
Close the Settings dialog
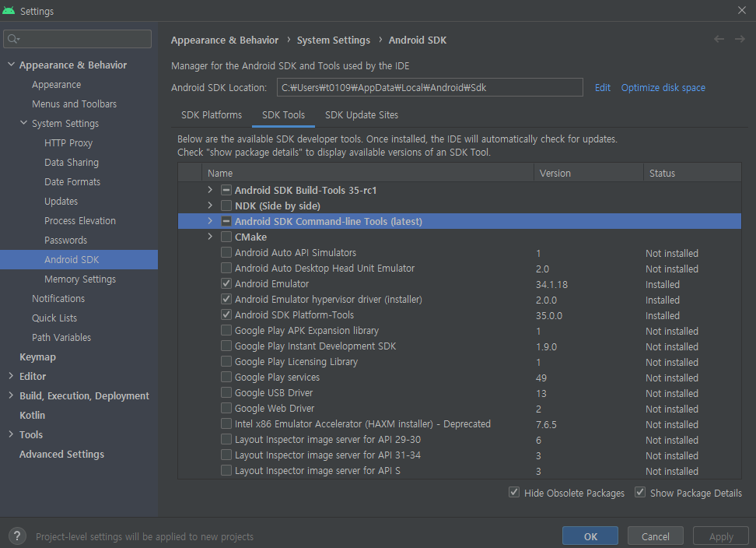[741, 10]
